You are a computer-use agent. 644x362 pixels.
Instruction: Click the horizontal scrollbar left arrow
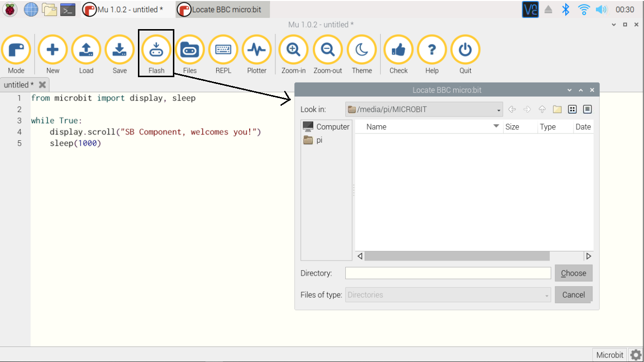pos(360,256)
